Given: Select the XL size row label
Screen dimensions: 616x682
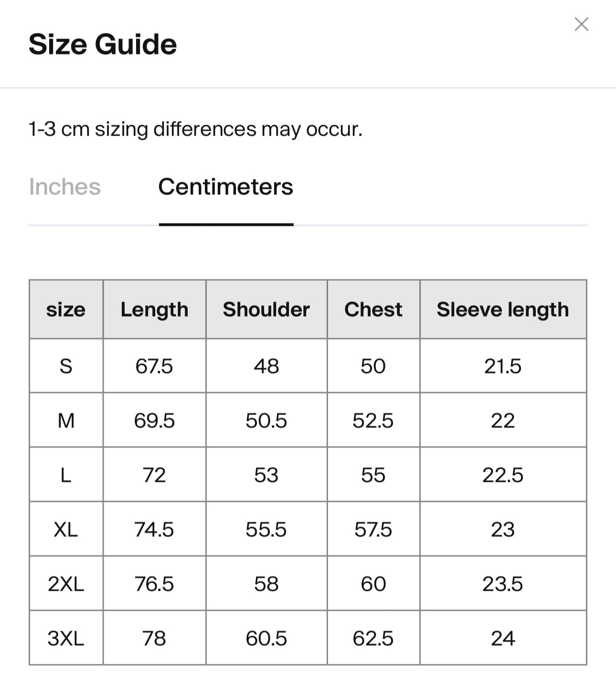Looking at the screenshot, I should point(66,530).
